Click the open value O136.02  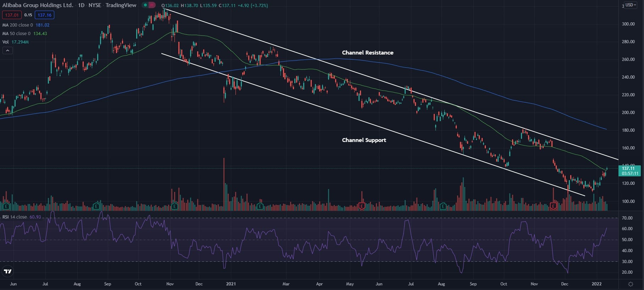pos(170,6)
